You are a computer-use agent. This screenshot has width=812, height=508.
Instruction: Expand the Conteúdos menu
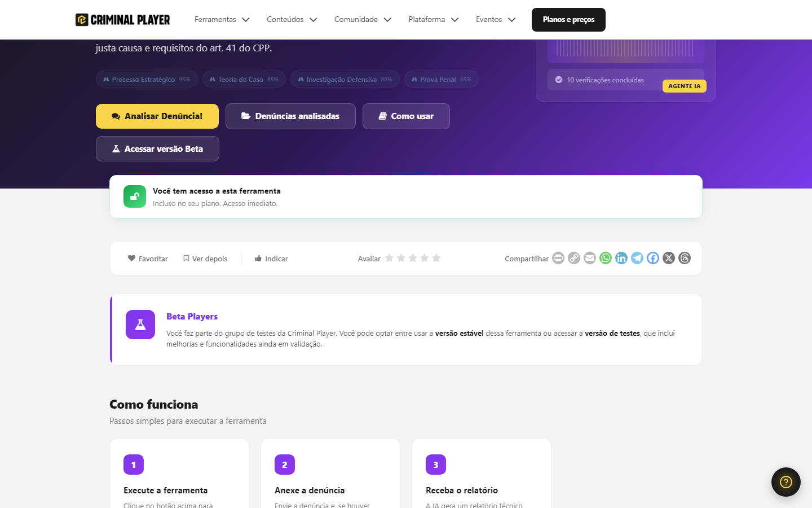(292, 20)
